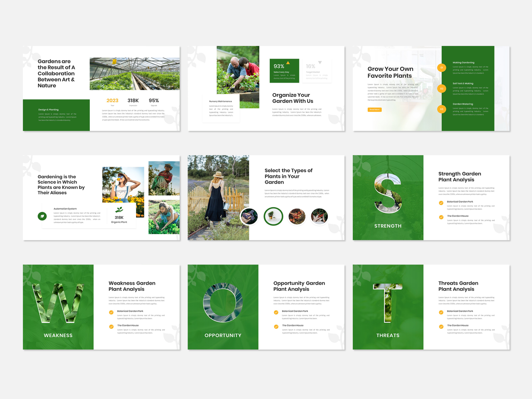532x399 pixels.
Task: Select the orange 03 circle for Garden Watering
Action: 442,109
